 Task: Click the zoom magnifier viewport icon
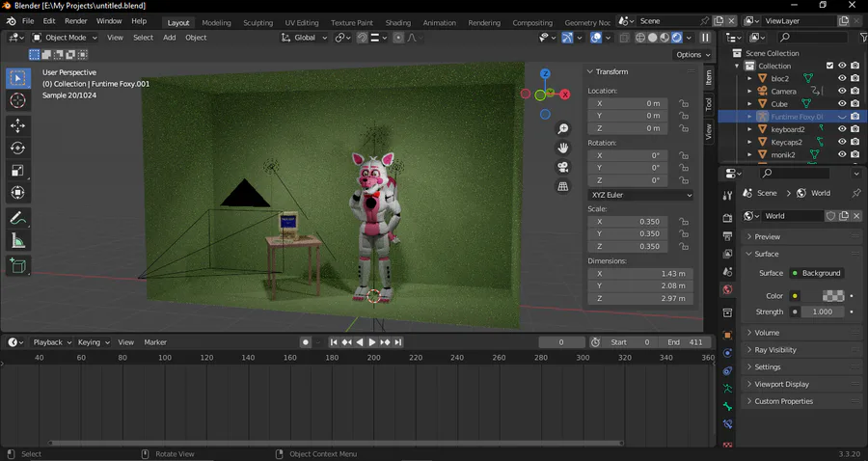pos(563,129)
